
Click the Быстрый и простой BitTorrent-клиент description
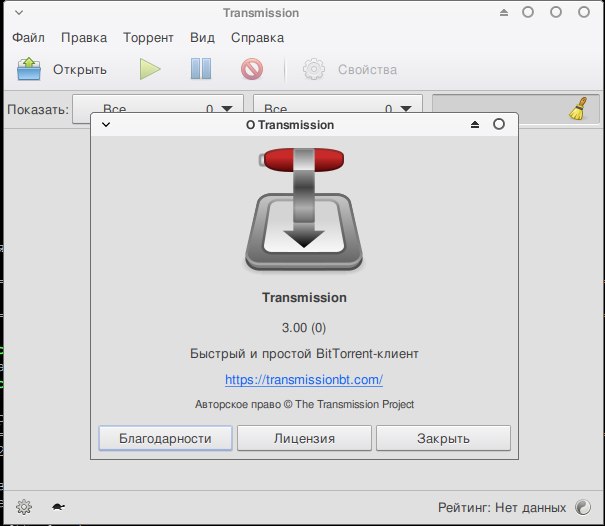point(304,353)
